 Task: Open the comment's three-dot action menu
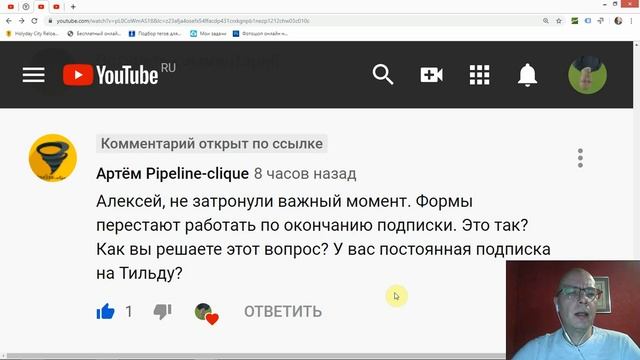580,158
